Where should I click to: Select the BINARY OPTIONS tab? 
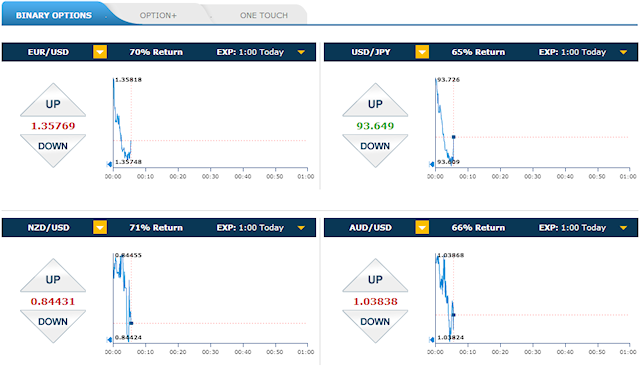tap(54, 15)
